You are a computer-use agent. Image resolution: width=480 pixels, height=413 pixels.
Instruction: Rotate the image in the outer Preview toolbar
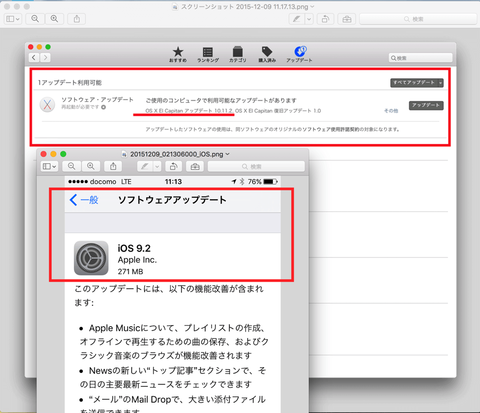point(325,19)
